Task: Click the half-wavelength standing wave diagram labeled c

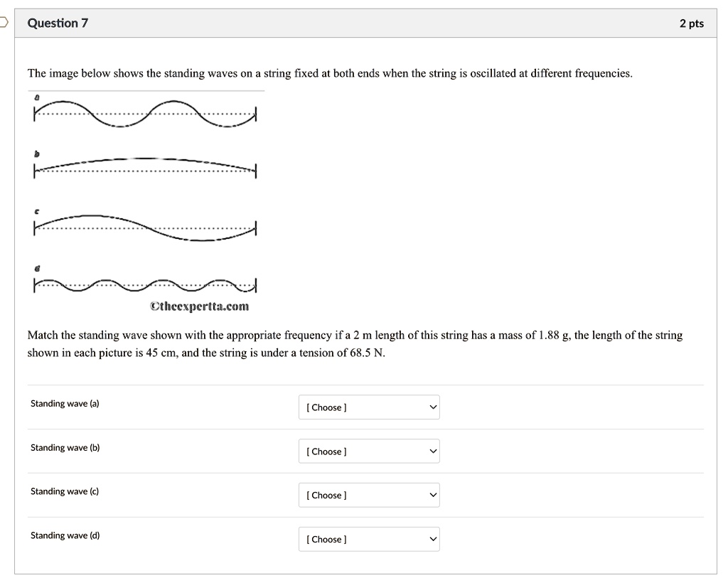Action: click(145, 224)
